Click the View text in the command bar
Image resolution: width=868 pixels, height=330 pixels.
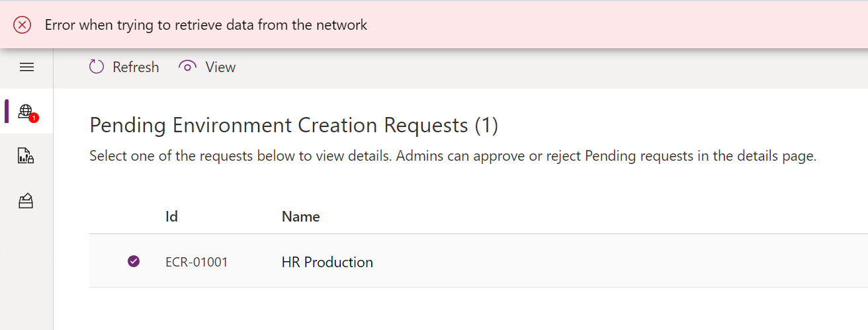220,67
